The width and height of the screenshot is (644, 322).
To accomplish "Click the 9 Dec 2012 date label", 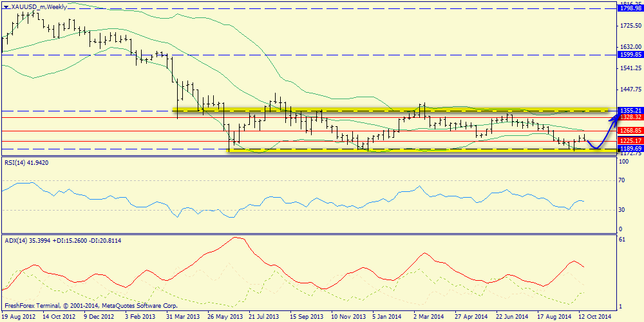I will tap(99, 317).
